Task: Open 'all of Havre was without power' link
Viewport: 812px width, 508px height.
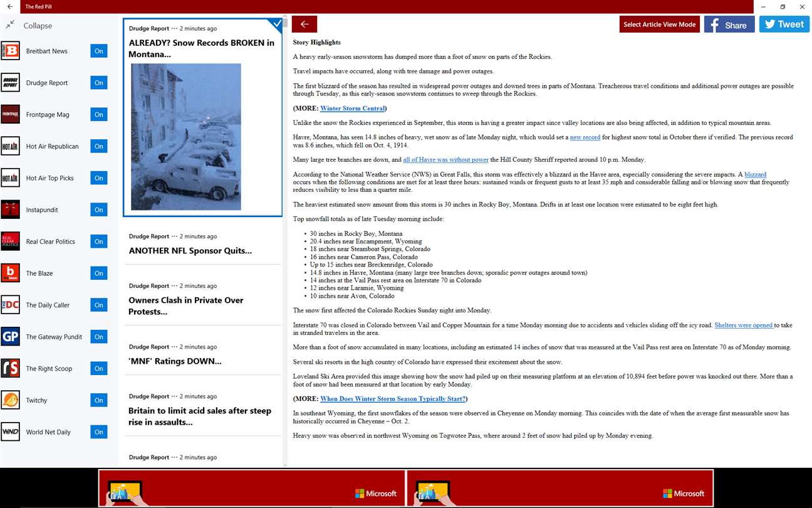Action: [445, 160]
